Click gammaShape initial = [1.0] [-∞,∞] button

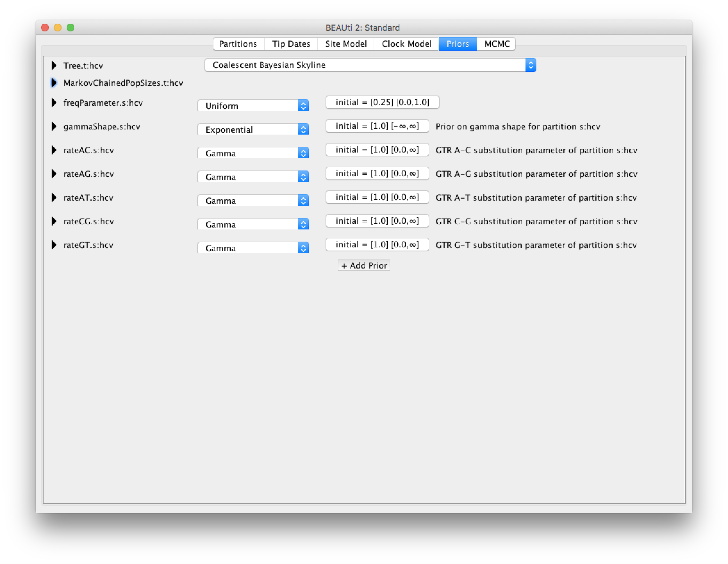(377, 126)
